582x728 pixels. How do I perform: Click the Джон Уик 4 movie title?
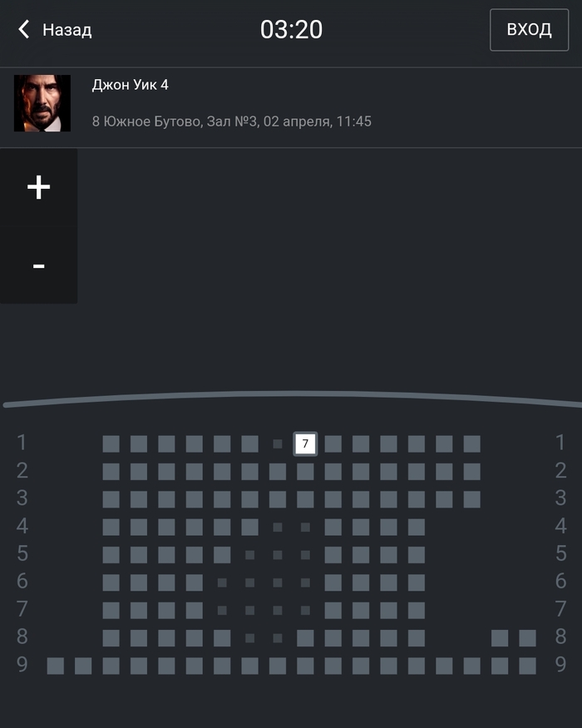pyautogui.click(x=130, y=85)
